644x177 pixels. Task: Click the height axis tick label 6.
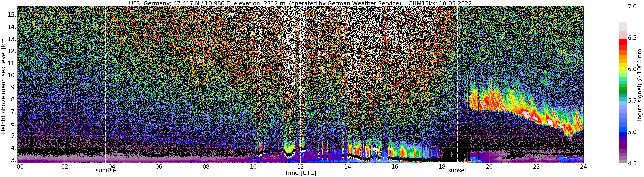14,124
